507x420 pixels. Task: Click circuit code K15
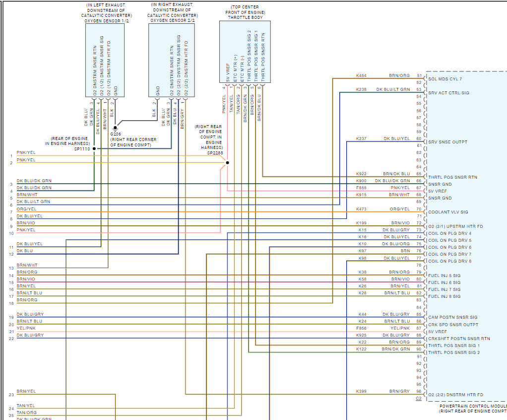[363, 230]
